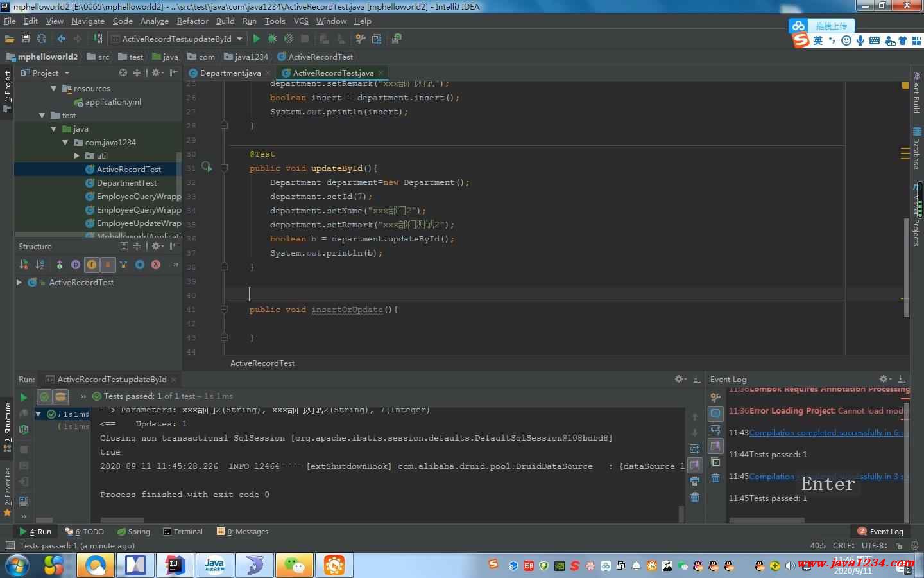Toggle Show Fields filter in Structure panel
Screen dimensions: 924x578
92,265
